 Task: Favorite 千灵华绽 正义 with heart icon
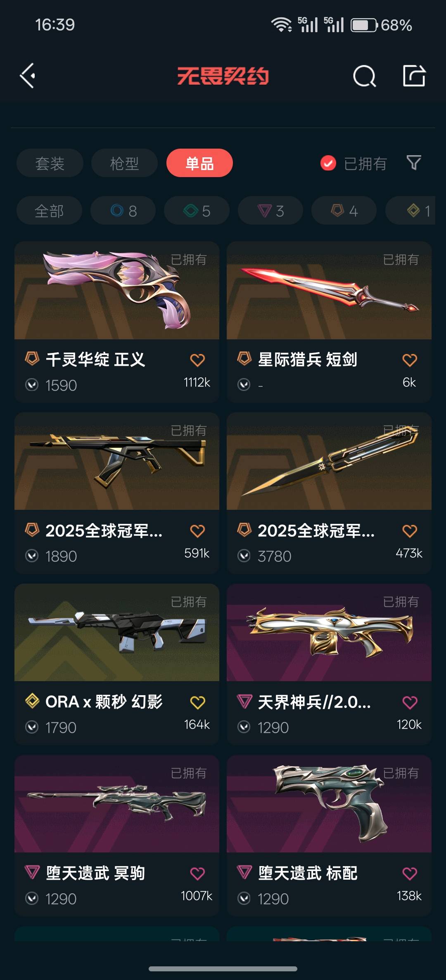point(197,360)
